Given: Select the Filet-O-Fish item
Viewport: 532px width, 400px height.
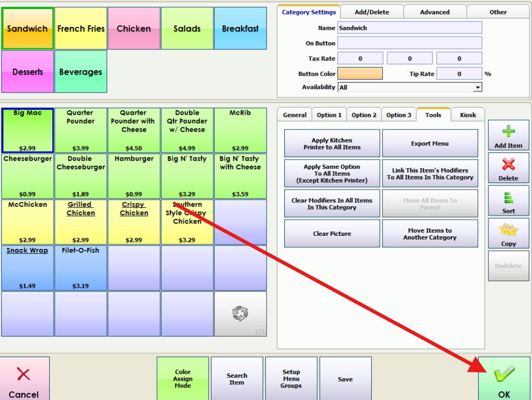Looking at the screenshot, I should coord(81,268).
